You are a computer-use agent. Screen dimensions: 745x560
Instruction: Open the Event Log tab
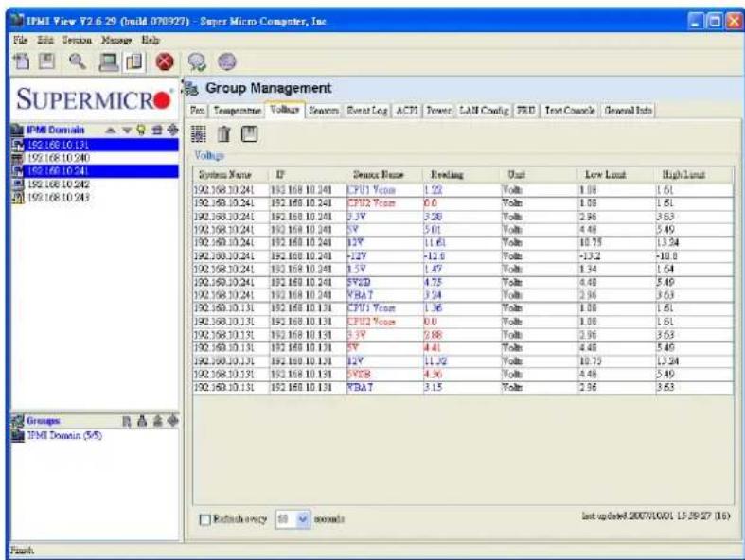click(366, 110)
